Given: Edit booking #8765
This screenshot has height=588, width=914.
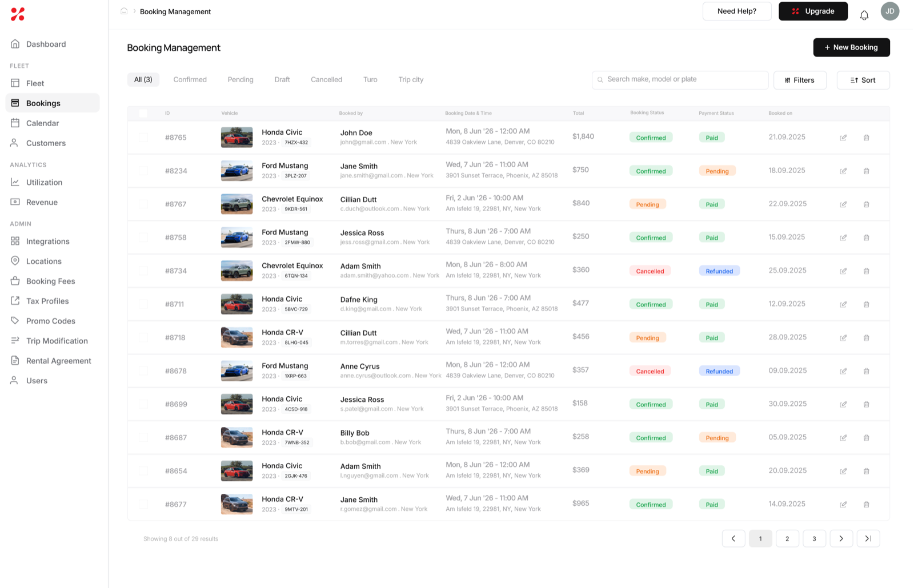Looking at the screenshot, I should pos(843,138).
